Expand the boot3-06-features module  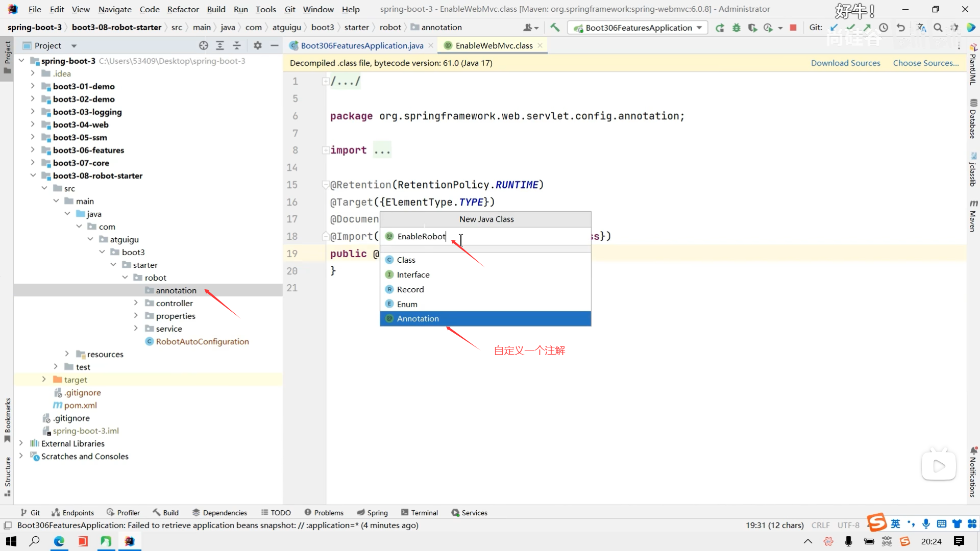pos(33,150)
